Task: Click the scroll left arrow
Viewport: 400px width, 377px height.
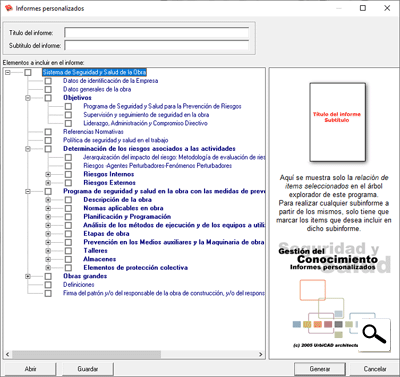Action: [8, 354]
